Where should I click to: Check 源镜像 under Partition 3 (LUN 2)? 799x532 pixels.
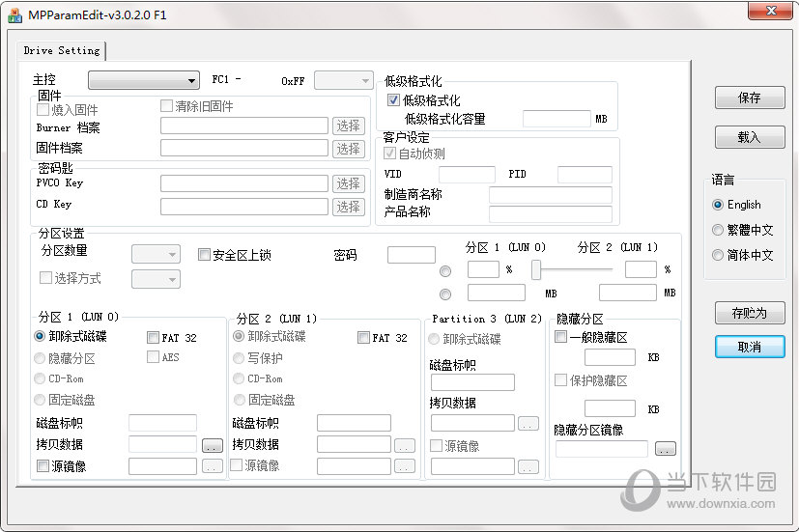tap(436, 445)
